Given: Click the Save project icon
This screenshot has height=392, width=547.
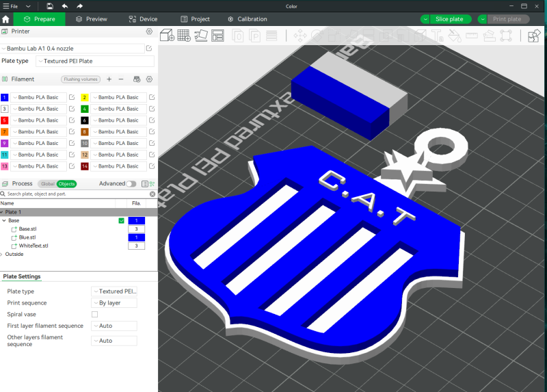Looking at the screenshot, I should [x=50, y=6].
